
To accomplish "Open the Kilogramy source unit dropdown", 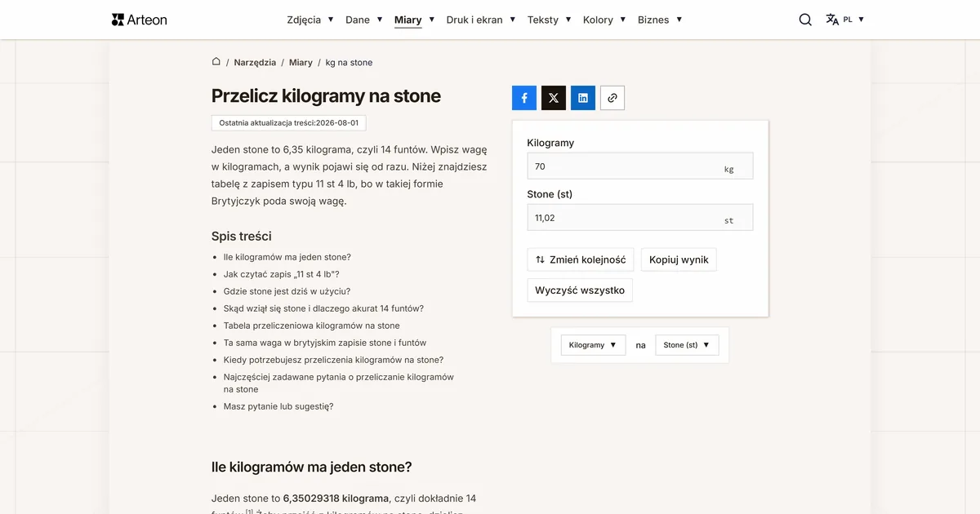I will coord(593,345).
